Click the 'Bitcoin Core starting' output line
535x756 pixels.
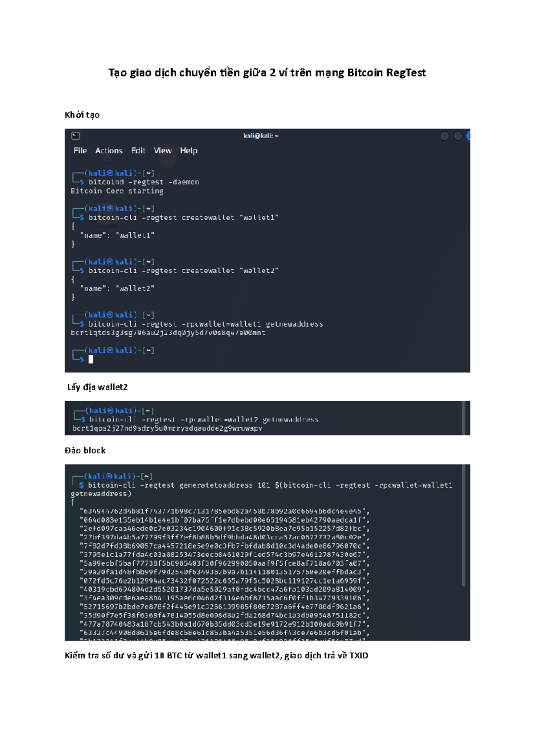click(x=117, y=191)
